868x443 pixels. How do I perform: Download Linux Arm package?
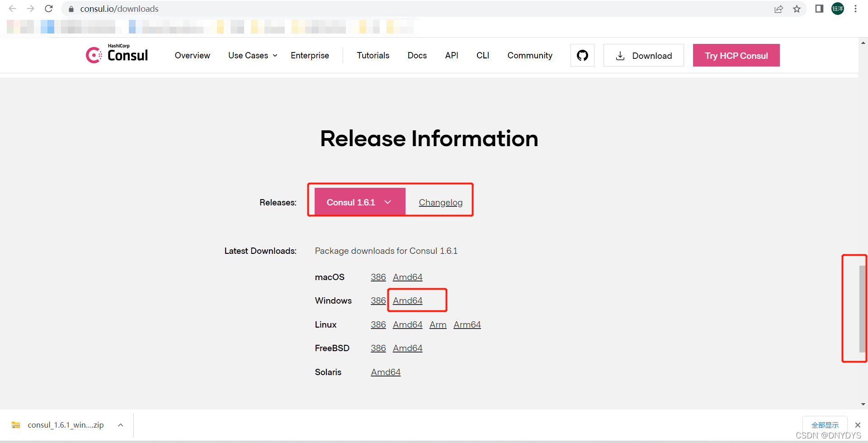point(438,324)
